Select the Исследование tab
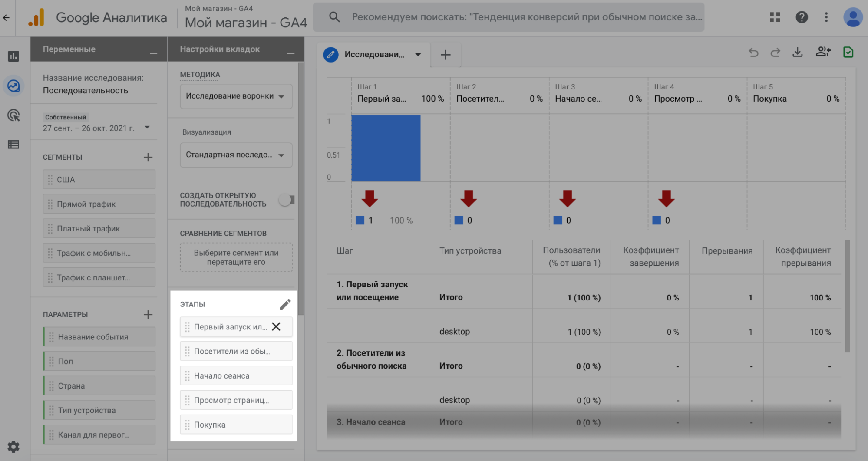Screen dimensions: 868x461 click(374, 55)
